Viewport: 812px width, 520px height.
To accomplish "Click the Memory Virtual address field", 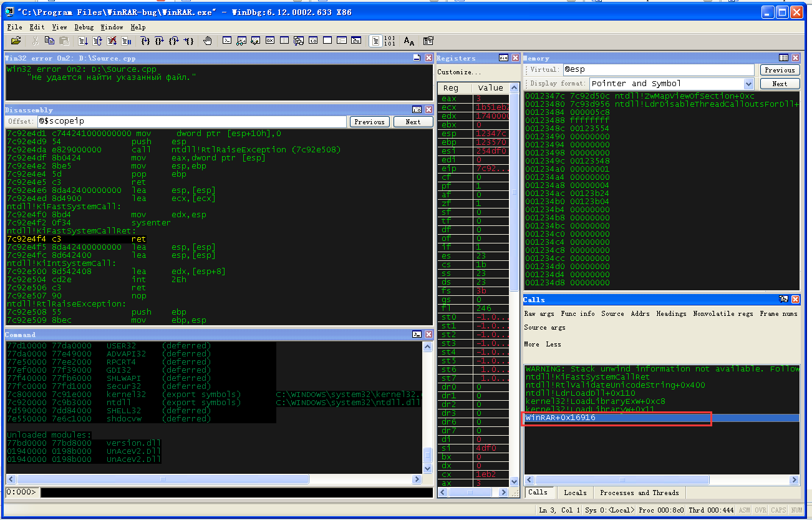I will pyautogui.click(x=659, y=70).
